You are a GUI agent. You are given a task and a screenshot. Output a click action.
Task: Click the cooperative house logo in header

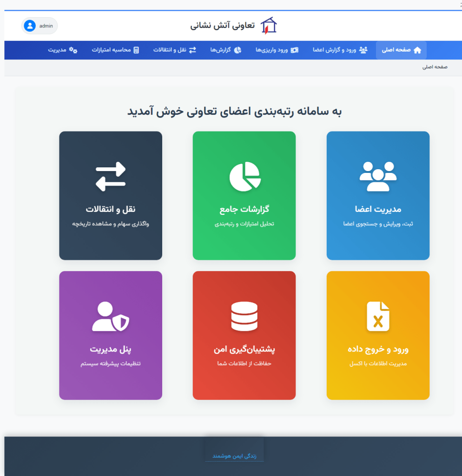pyautogui.click(x=268, y=26)
